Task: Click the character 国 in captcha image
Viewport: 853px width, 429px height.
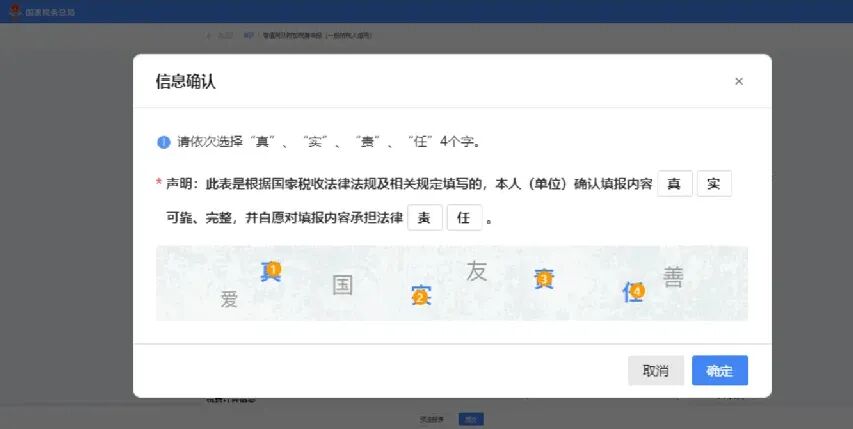Action: (x=342, y=284)
